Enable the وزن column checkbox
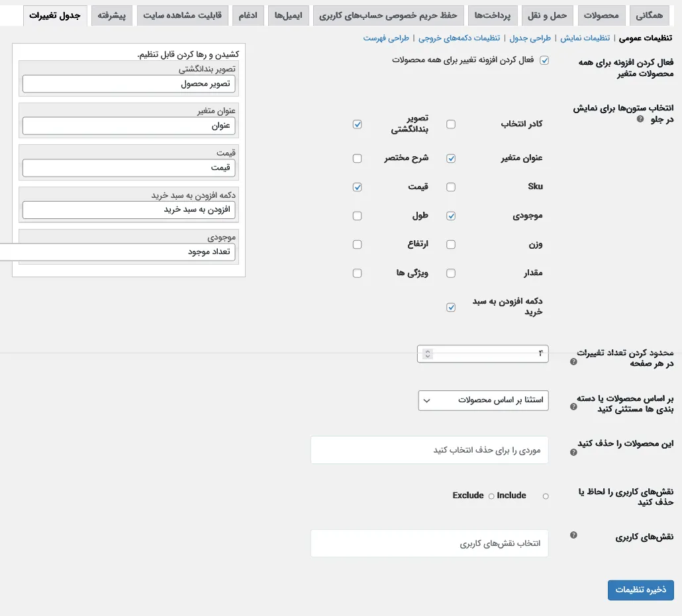The height and width of the screenshot is (616, 682). pos(451,244)
